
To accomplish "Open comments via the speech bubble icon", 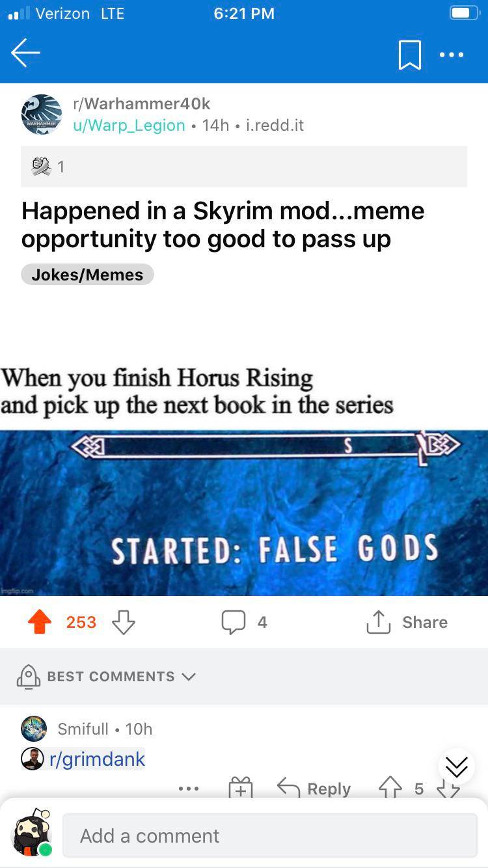I will point(233,622).
